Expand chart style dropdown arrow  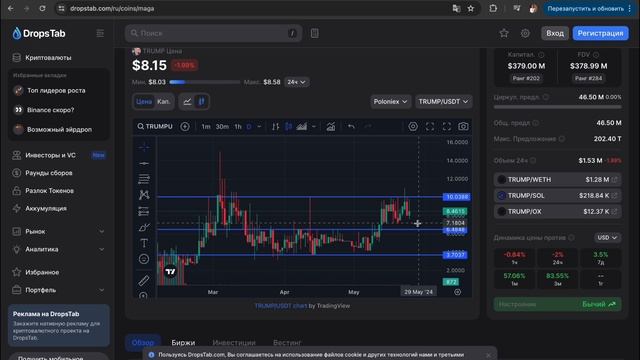pos(314,127)
